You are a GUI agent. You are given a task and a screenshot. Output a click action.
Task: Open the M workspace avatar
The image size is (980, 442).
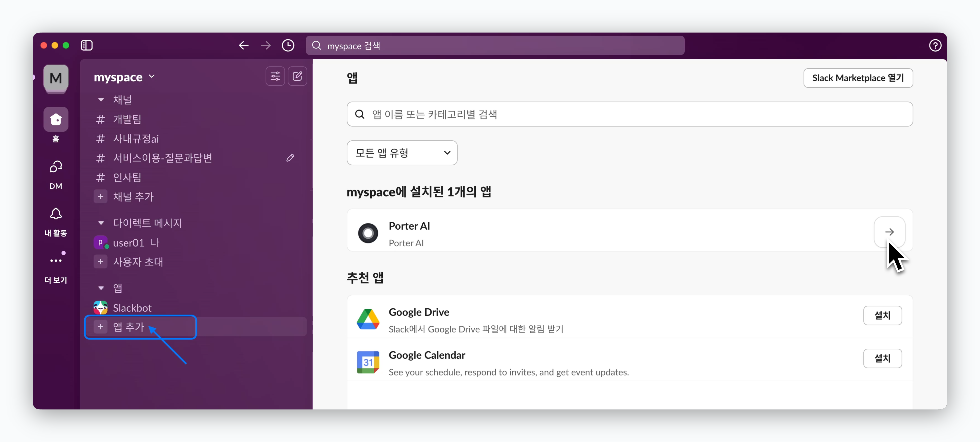coord(56,78)
